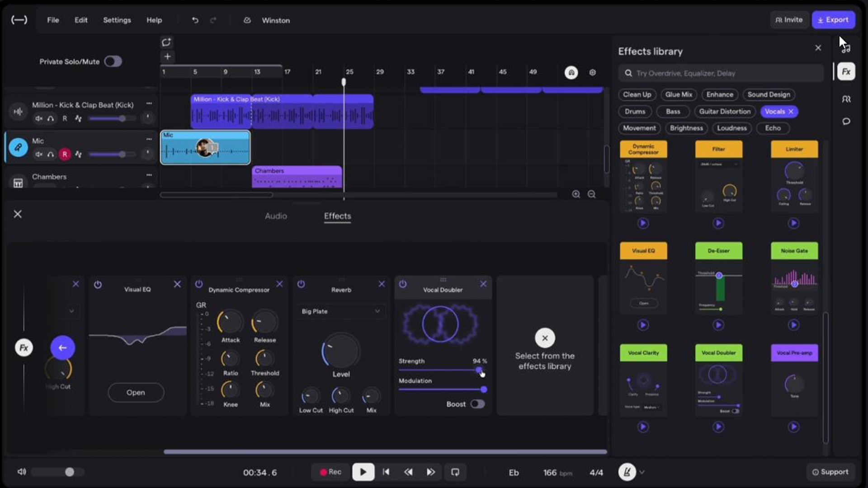Zoom out on the timeline

tap(591, 194)
